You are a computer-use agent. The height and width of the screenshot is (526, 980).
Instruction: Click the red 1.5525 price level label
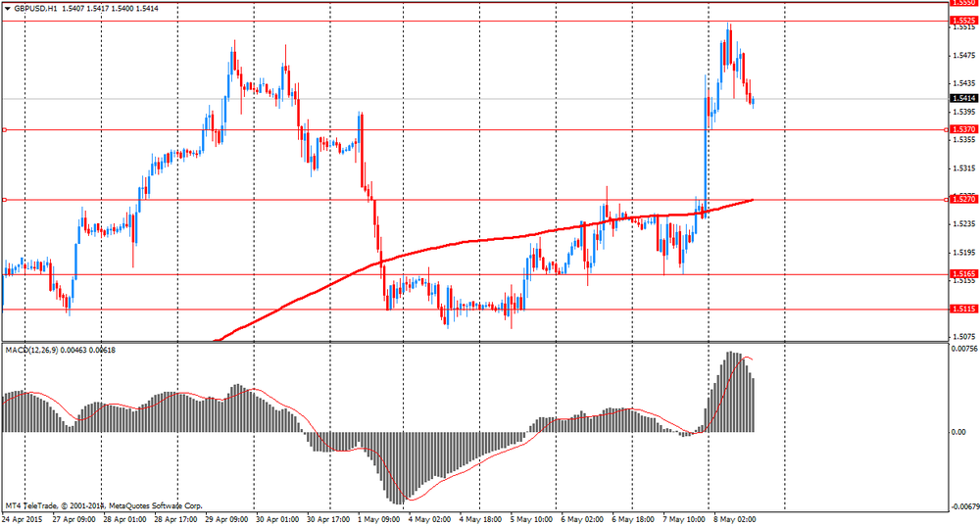[963, 21]
